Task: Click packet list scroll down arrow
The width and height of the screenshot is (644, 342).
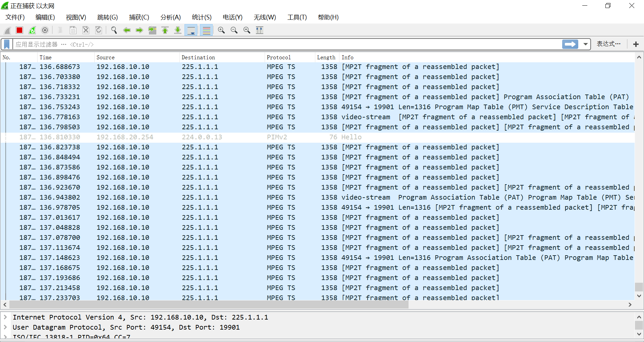Action: tap(639, 296)
